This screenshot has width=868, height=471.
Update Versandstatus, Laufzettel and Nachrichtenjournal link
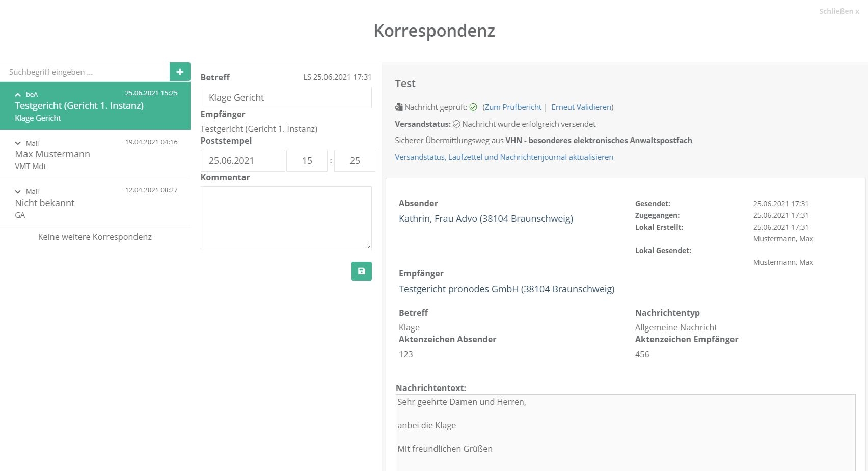click(504, 157)
